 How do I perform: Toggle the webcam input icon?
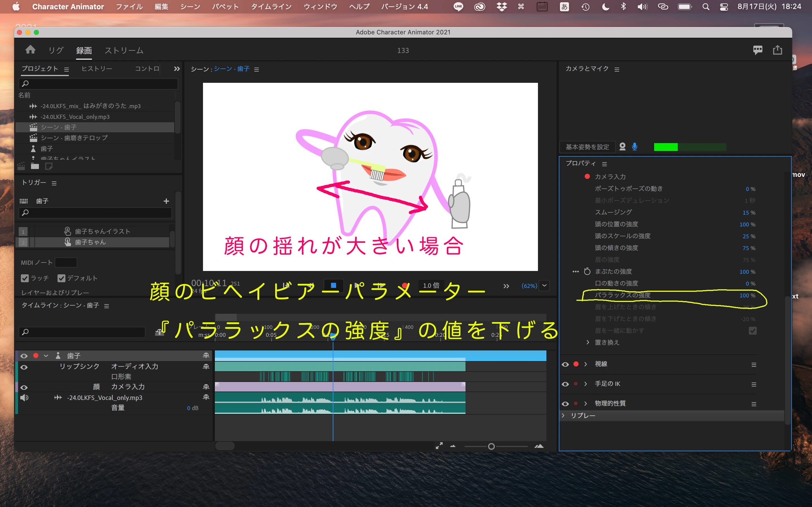point(623,147)
